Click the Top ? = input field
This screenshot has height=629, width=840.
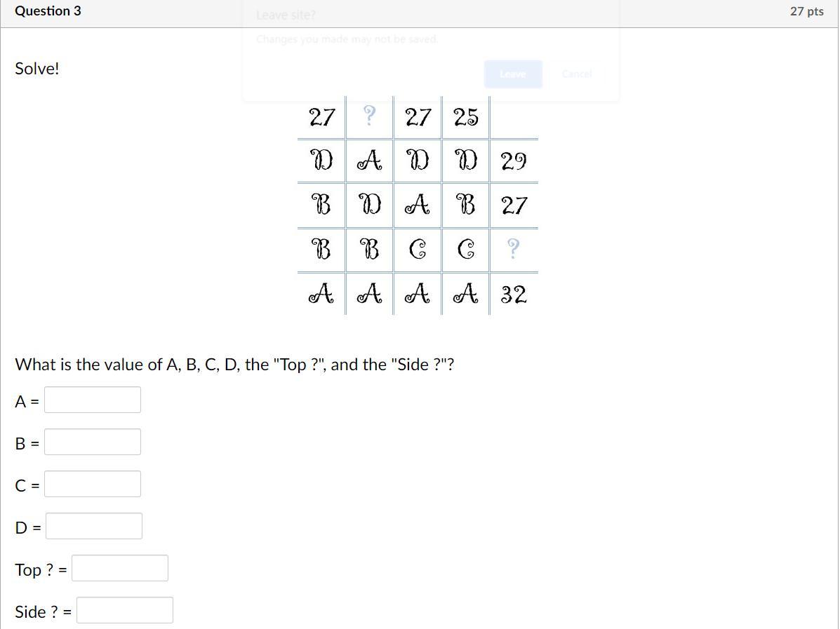[x=120, y=568]
